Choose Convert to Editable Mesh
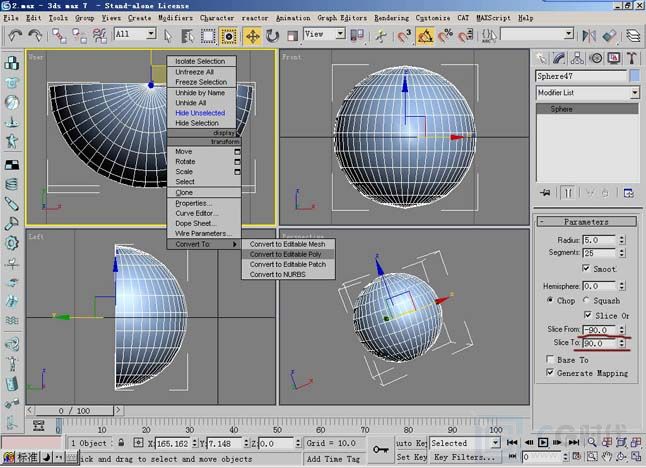 pyautogui.click(x=288, y=244)
